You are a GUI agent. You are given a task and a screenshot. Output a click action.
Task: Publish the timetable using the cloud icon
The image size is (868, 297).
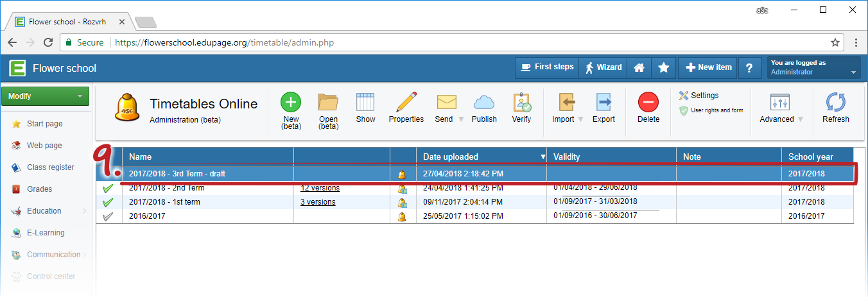pos(484,103)
